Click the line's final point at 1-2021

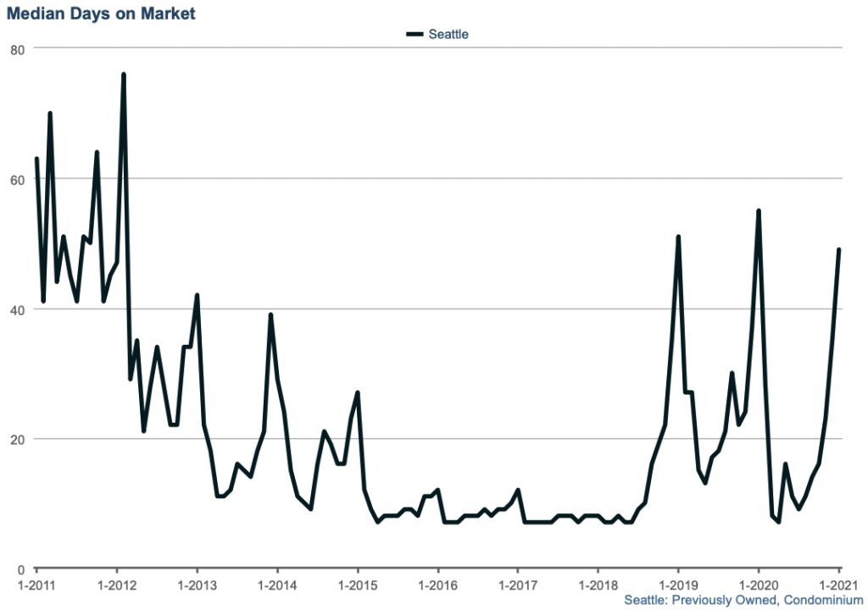[838, 250]
